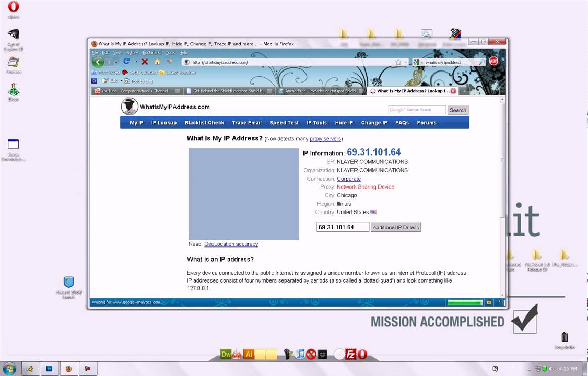Open the File menu
The image size is (588, 376).
(x=95, y=53)
